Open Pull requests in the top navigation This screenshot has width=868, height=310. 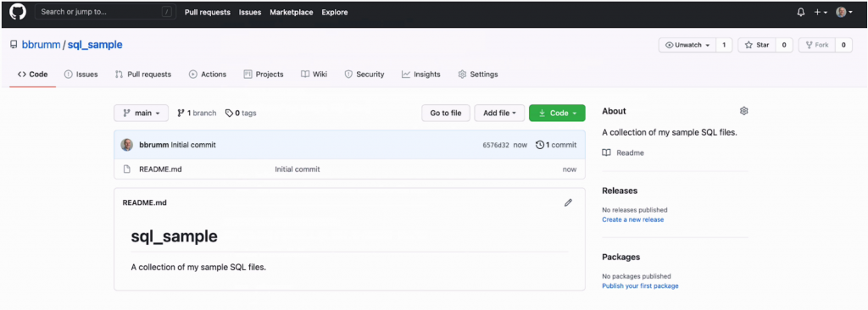(x=208, y=12)
